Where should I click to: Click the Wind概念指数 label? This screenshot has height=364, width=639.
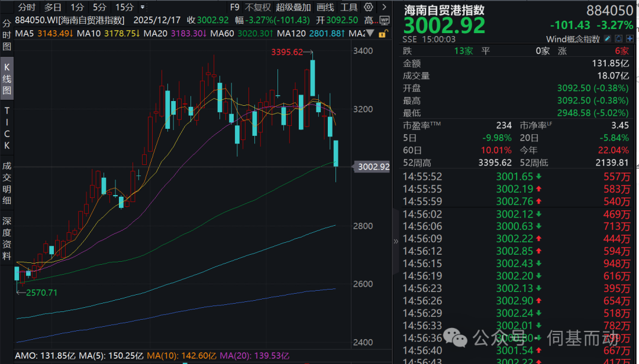tap(573, 39)
